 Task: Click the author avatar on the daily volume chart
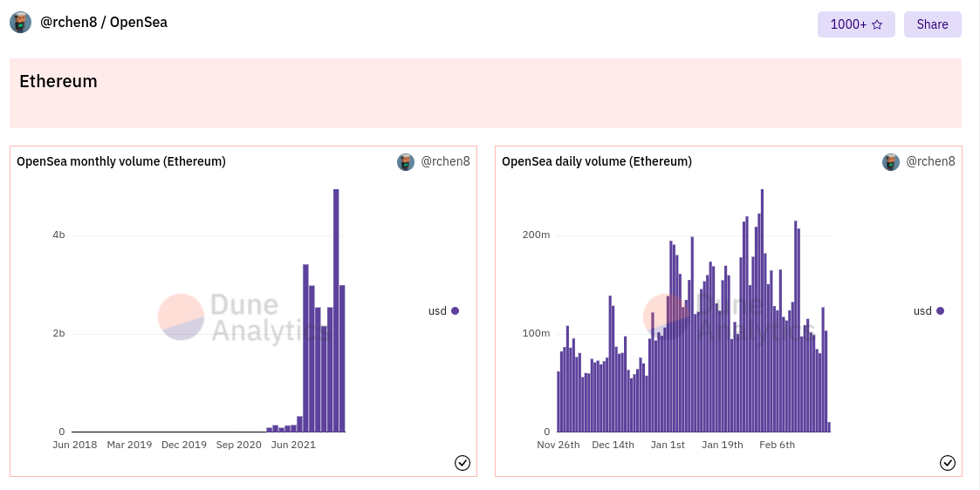coord(891,162)
